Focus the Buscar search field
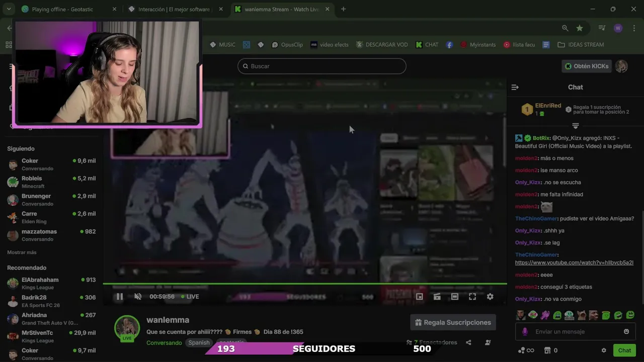Screen dimensions: 644x362 pos(322,66)
